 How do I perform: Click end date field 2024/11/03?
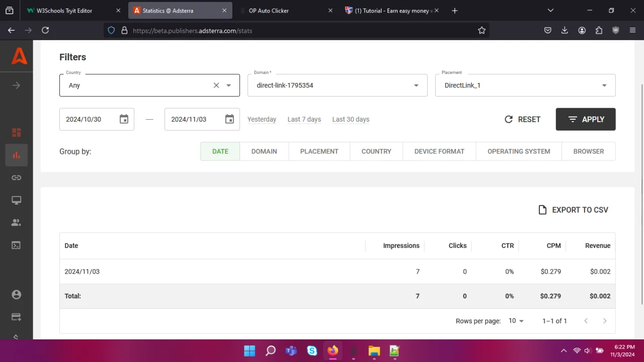click(x=202, y=119)
